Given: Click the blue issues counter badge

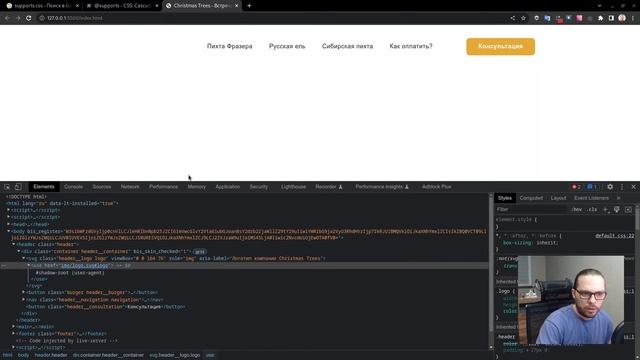Looking at the screenshot, I should (592, 187).
